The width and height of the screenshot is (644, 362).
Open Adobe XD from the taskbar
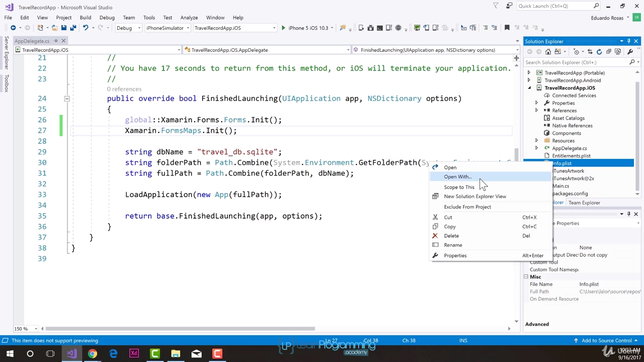coord(134,354)
